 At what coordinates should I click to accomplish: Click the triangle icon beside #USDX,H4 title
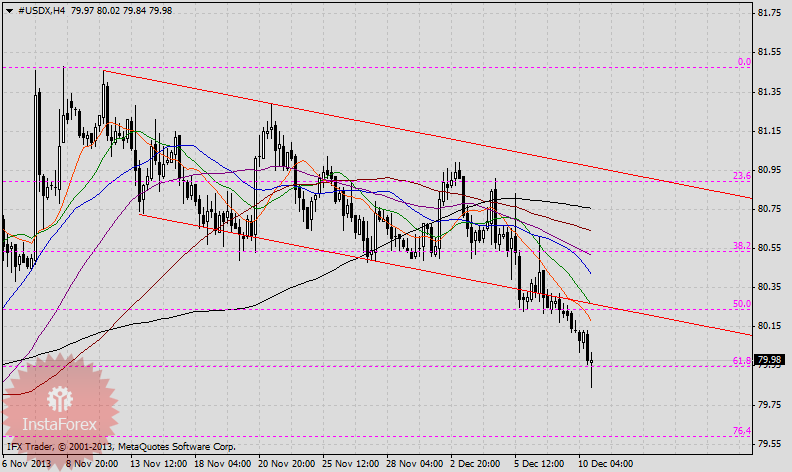(x=7, y=11)
